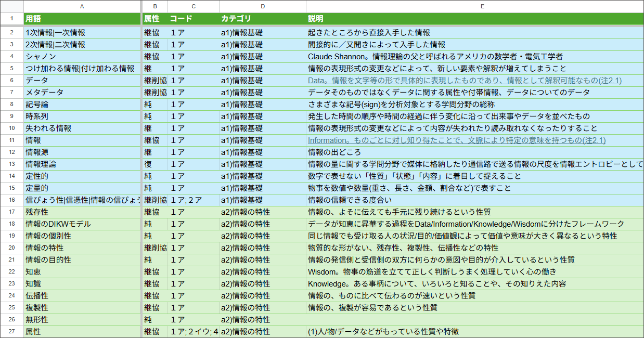Screen dimensions: 644x338
Task: Click the cell '2次情報|二次情報'
Action: click(82, 45)
